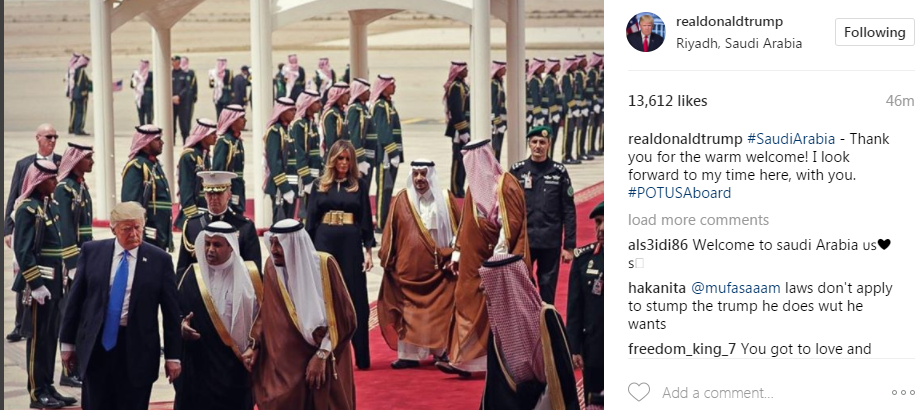The height and width of the screenshot is (410, 921).
Task: Click the heart like icon
Action: 639,392
